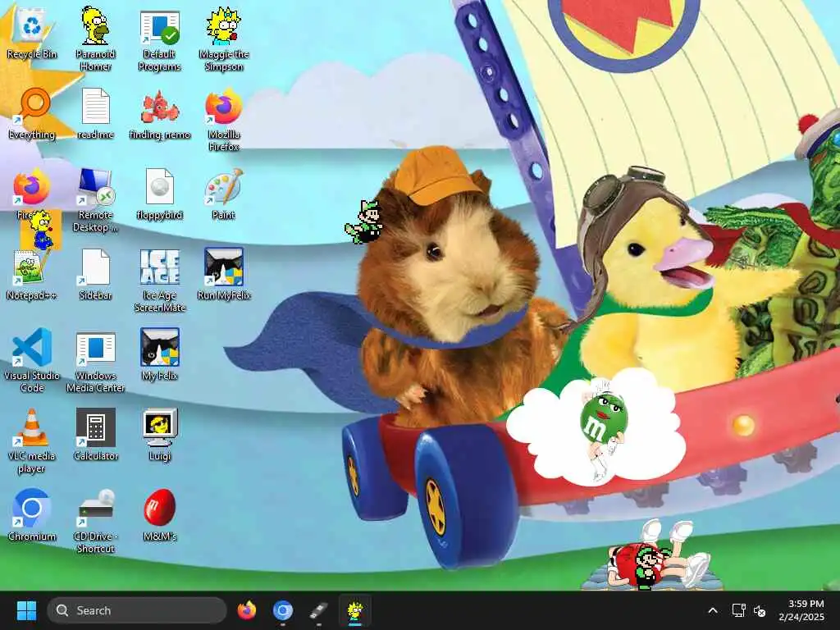Show hidden system tray icons
Image resolution: width=840 pixels, height=630 pixels.
coord(713,610)
